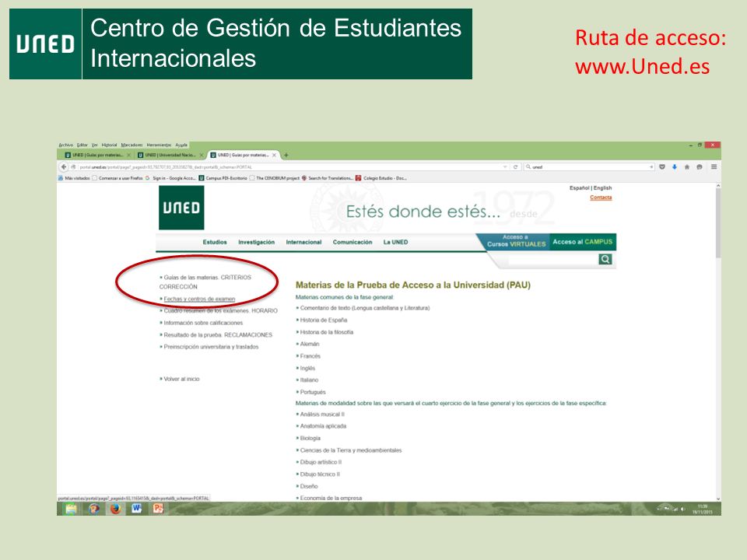Open the Investigación navigation menu
Viewport: 747px width, 560px height.
click(x=256, y=242)
